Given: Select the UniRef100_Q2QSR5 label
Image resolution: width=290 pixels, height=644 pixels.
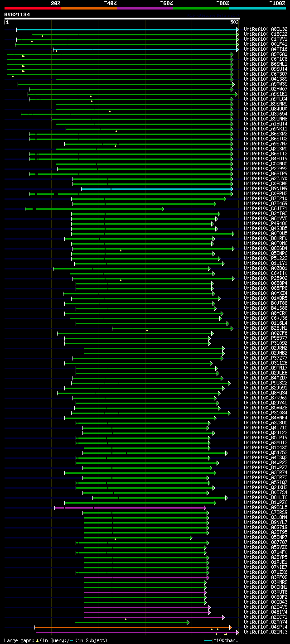Looking at the screenshot, I should click(266, 149).
